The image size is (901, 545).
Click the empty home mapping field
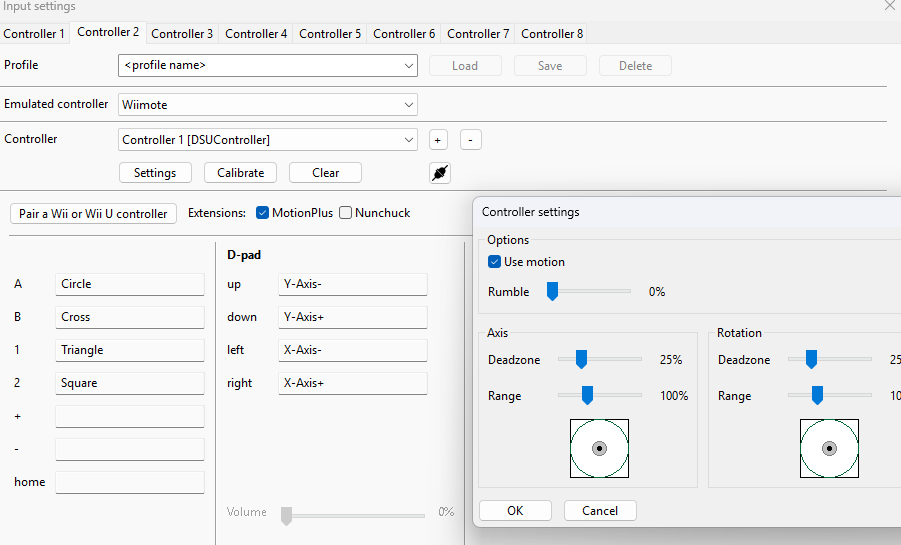130,482
